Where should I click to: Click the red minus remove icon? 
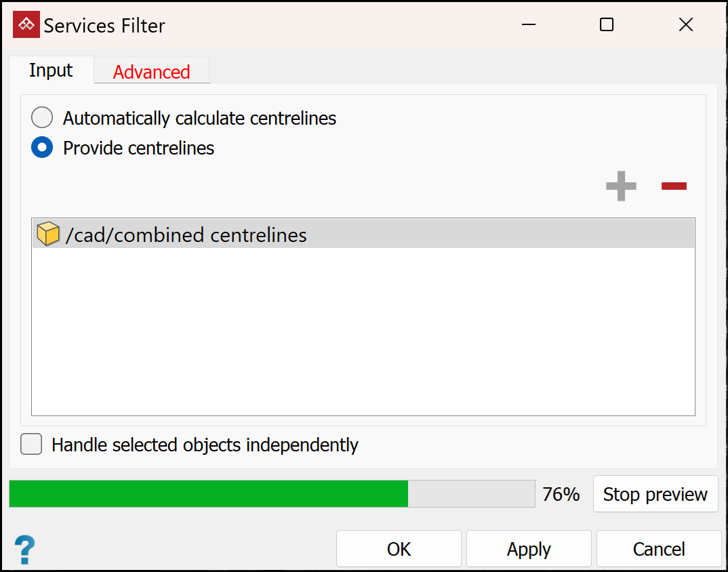(x=674, y=186)
